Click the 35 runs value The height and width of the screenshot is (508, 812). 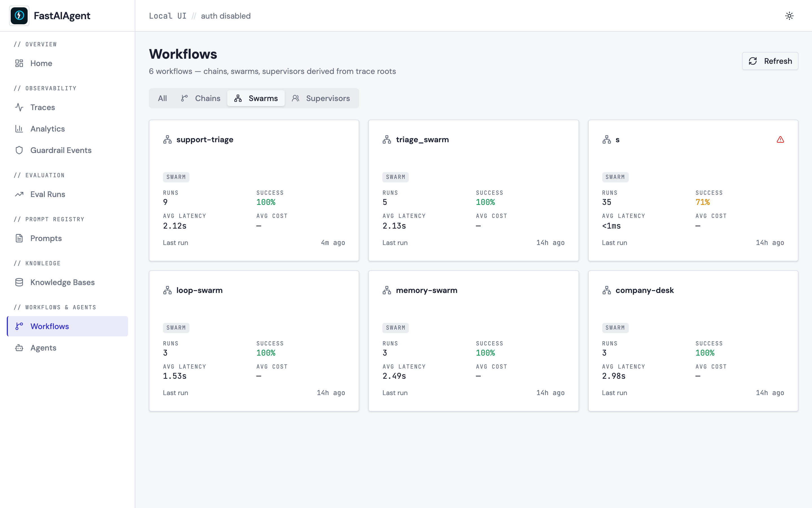coord(607,202)
